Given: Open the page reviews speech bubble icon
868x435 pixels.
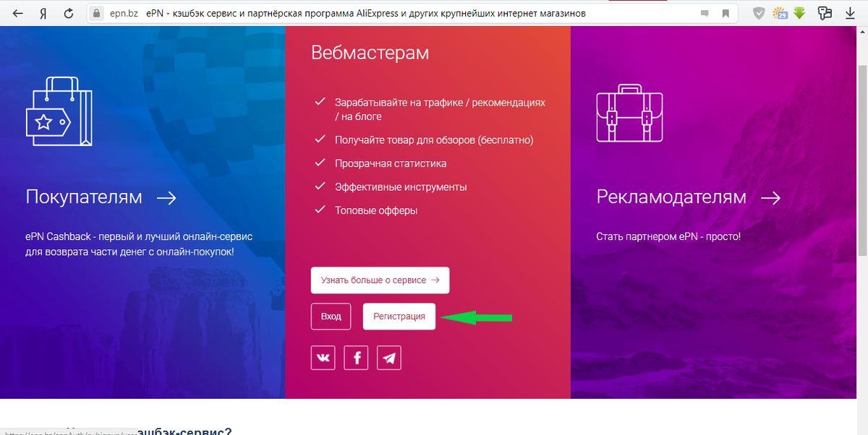Looking at the screenshot, I should (x=705, y=14).
